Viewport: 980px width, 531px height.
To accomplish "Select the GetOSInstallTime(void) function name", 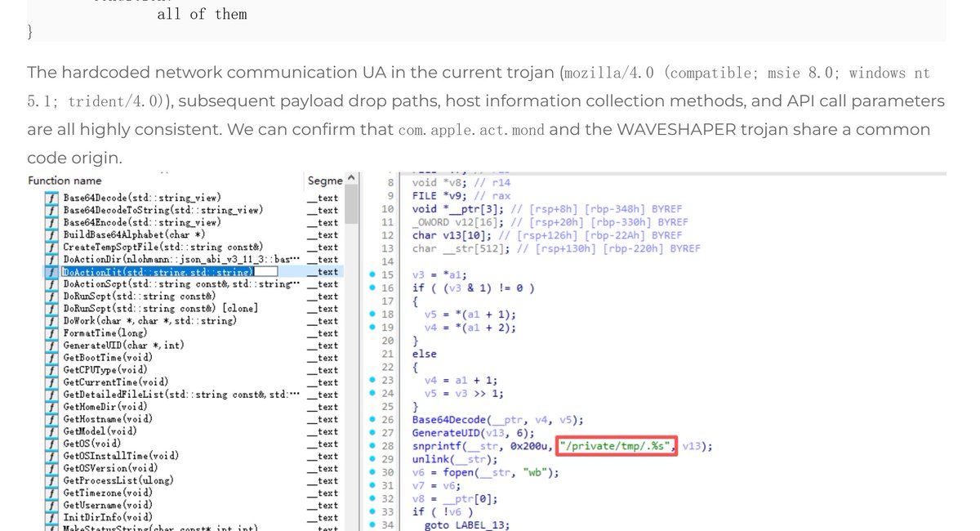I will 121,456.
